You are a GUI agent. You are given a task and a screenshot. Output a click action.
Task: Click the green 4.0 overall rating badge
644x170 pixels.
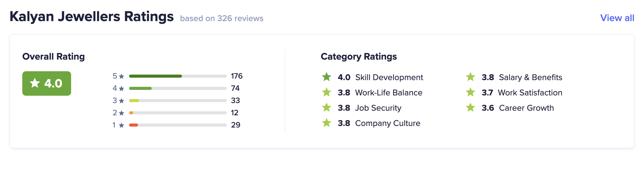47,83
